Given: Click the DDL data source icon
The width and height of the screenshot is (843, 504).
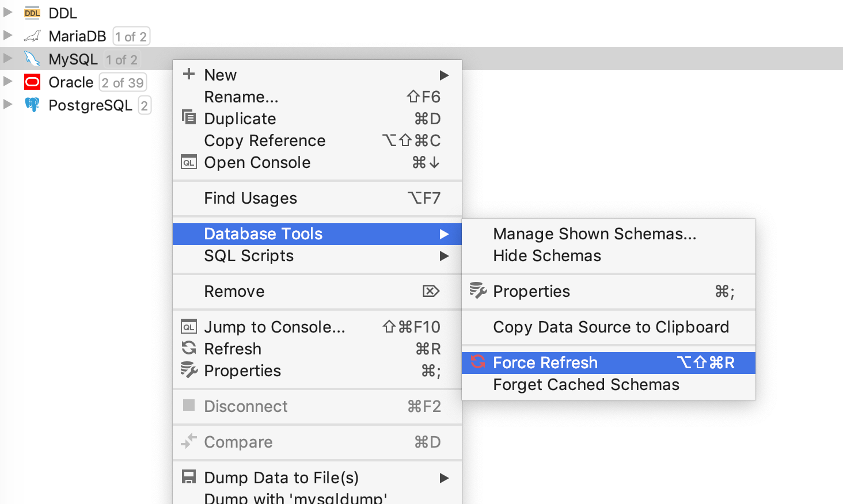Looking at the screenshot, I should pyautogui.click(x=32, y=12).
